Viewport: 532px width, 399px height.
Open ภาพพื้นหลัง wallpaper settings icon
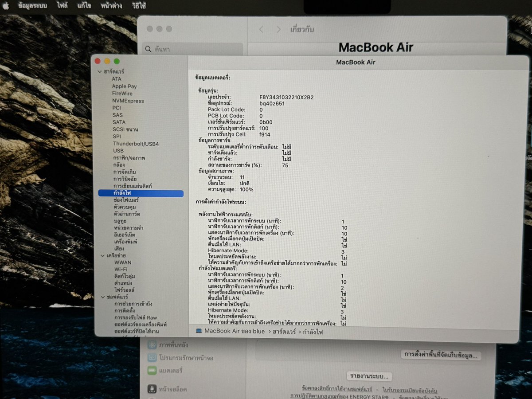click(x=153, y=344)
